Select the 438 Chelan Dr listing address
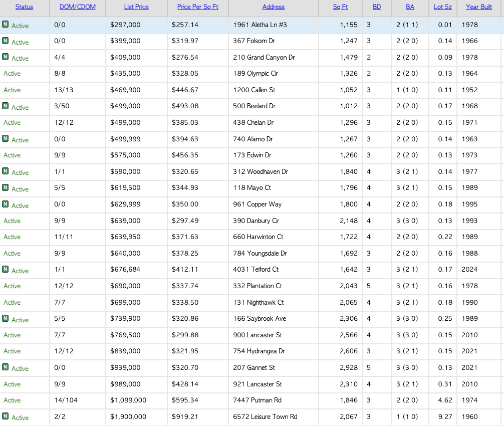Screen dimensions: 504x426 (254, 122)
